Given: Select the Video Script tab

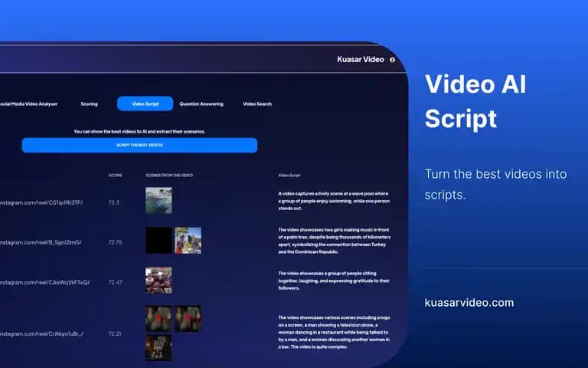Looking at the screenshot, I should (x=145, y=103).
